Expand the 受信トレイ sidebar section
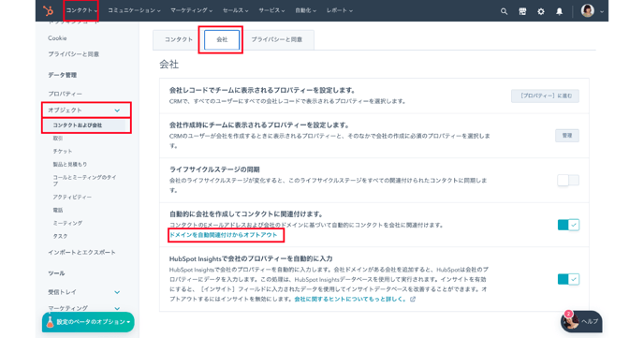644x338 pixels. (117, 292)
